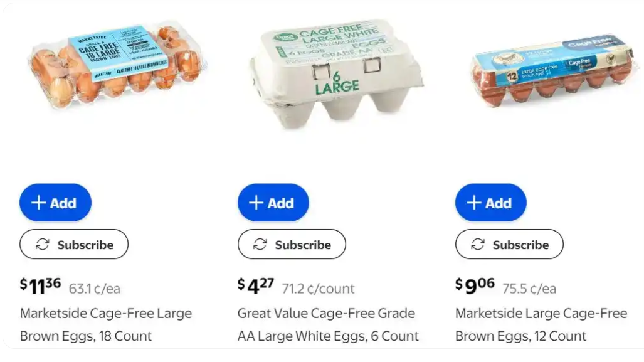The width and height of the screenshot is (644, 362).
Task: Open Marketside Large Cage-Free Brown Eggs, 12 Count link
Action: click(541, 324)
